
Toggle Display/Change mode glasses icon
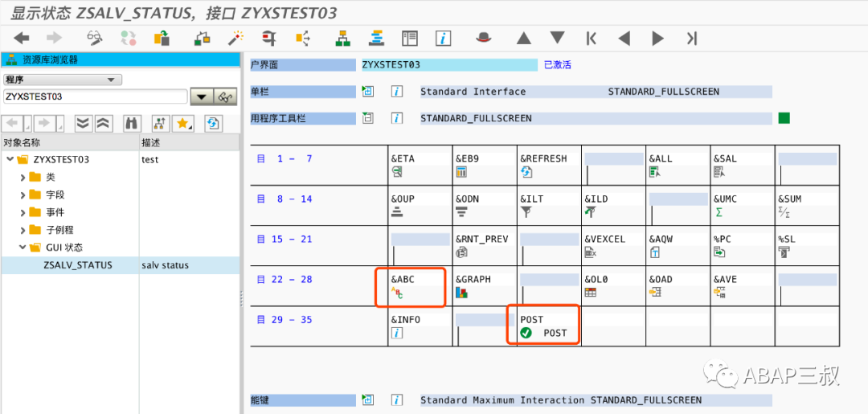(95, 39)
